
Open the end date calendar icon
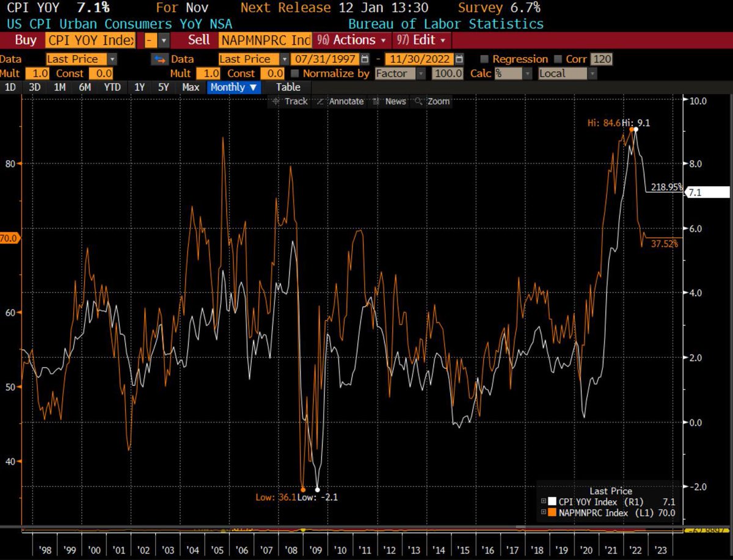point(459,59)
